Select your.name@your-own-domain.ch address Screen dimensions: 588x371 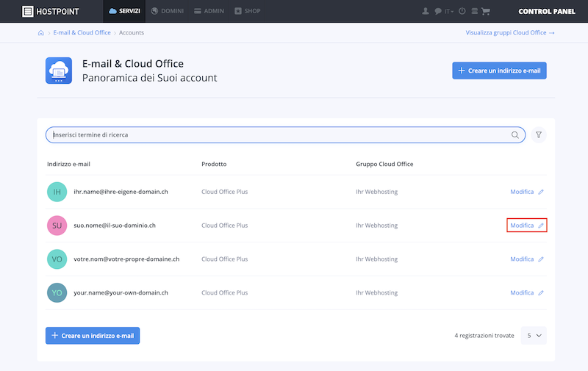point(121,293)
